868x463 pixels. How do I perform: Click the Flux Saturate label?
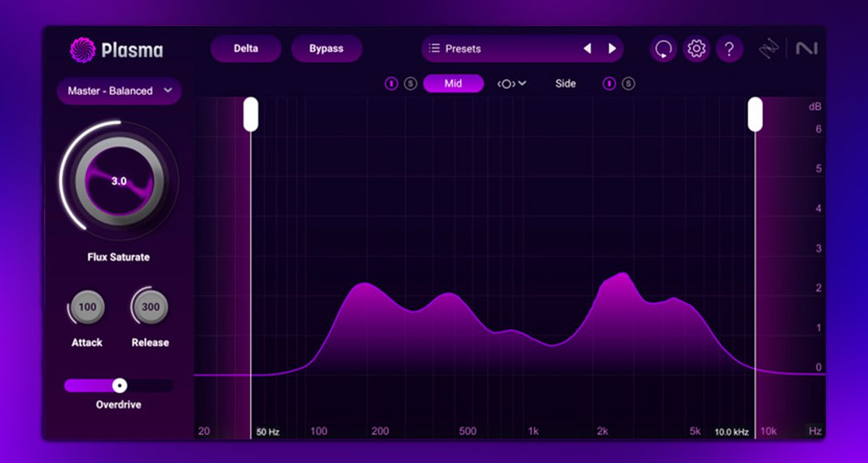pos(119,258)
